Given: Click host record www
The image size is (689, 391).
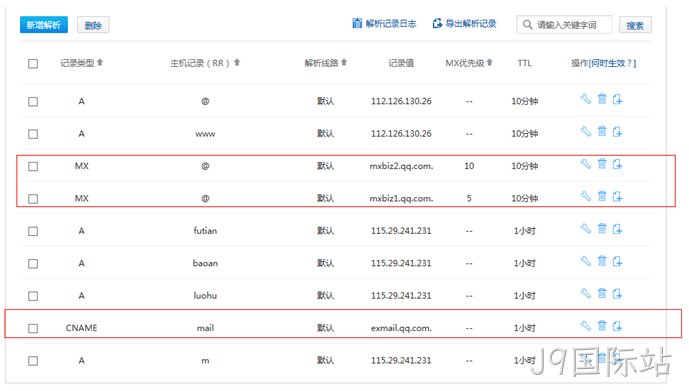Looking at the screenshot, I should click(205, 134).
